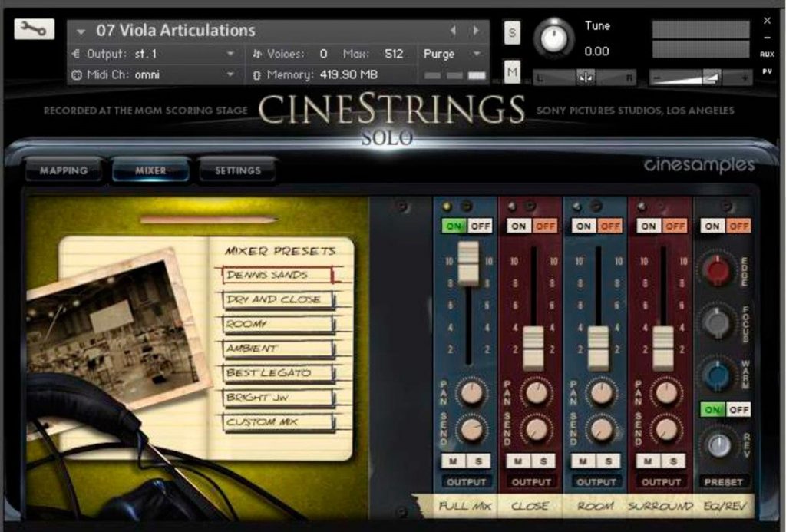The height and width of the screenshot is (532, 786).
Task: Open the Full Mix OUTPUT selector
Action: [466, 482]
